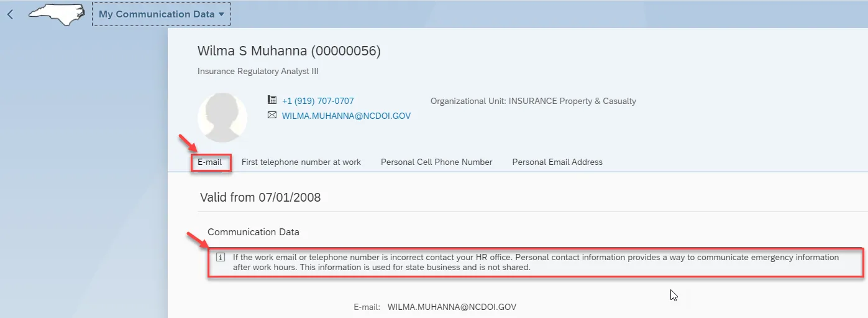Click the +1 (919) 707-0707 phone link

point(318,101)
